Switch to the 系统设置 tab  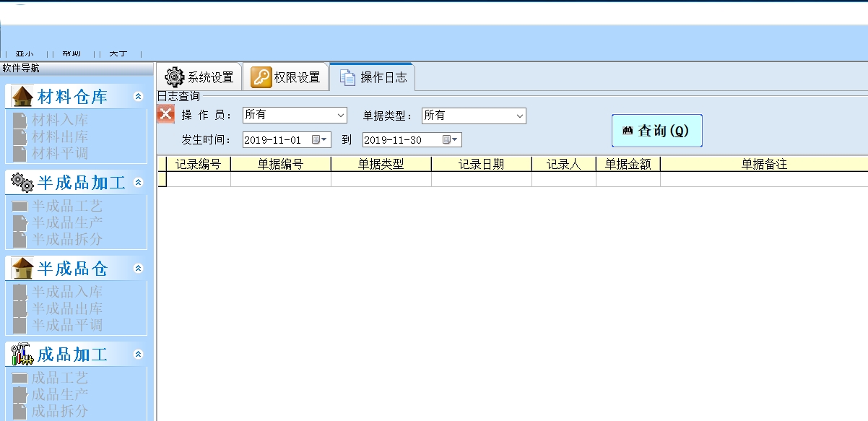(199, 77)
